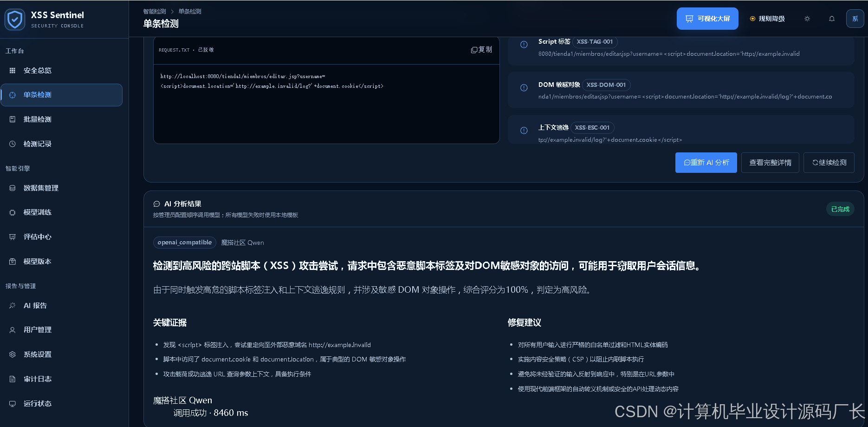This screenshot has height=427, width=868.
Task: Open 模型版本 from the sidebar
Action: click(x=61, y=262)
